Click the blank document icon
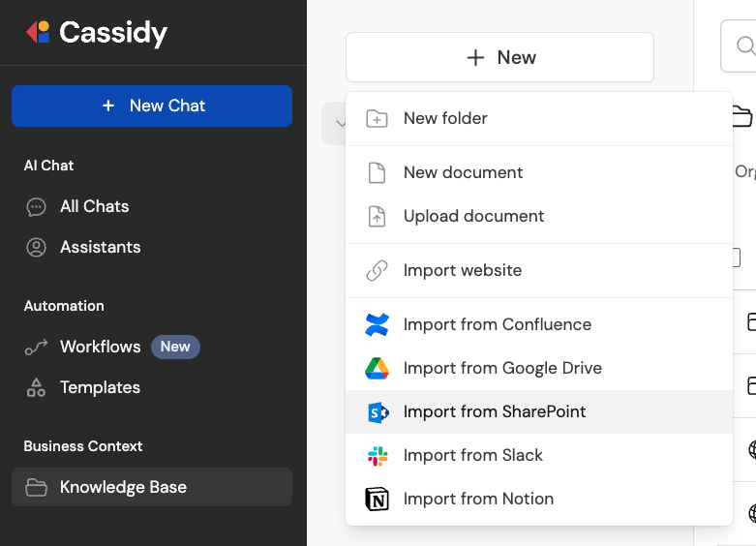Image resolution: width=756 pixels, height=546 pixels. (377, 172)
